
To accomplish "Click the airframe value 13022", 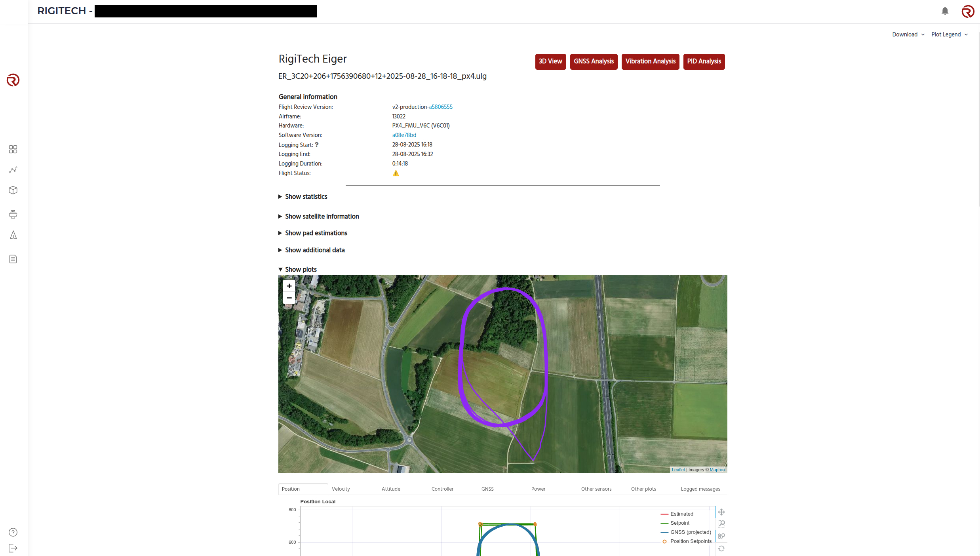I will 399,116.
